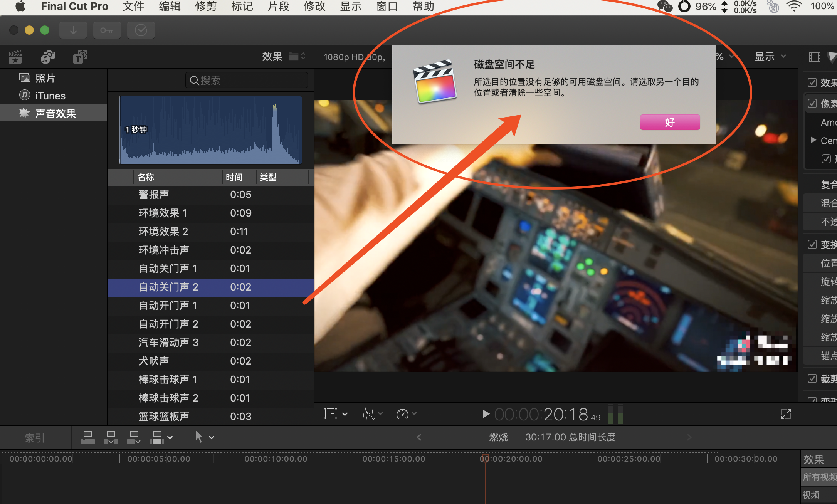Screen dimensions: 837x504
Task: Open the Libraries sidebar clapperboard icon
Action: [15, 57]
